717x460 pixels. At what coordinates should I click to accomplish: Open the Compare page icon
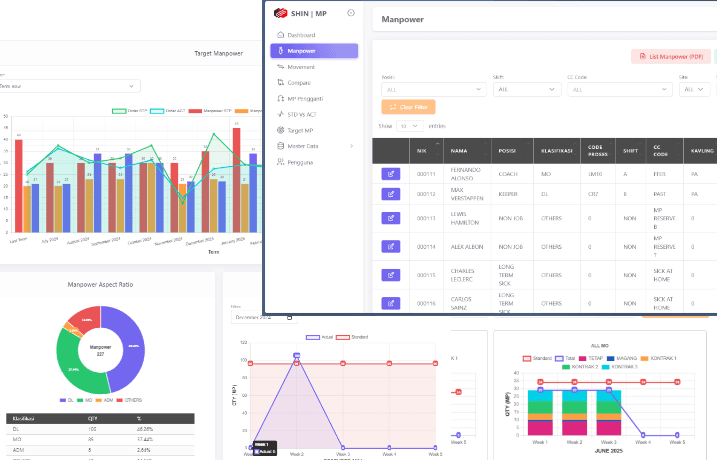(x=279, y=83)
